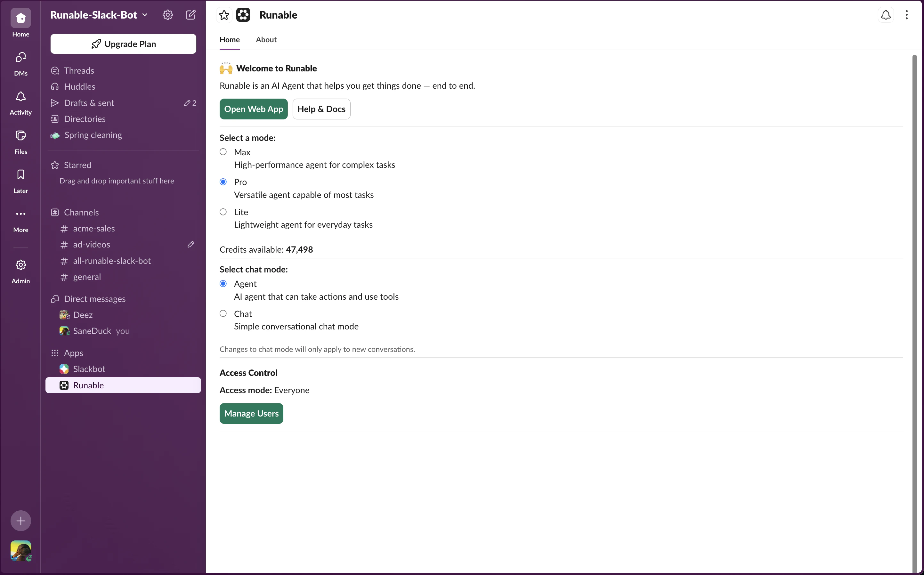
Task: Open direct message with Deez
Action: pyautogui.click(x=123, y=315)
